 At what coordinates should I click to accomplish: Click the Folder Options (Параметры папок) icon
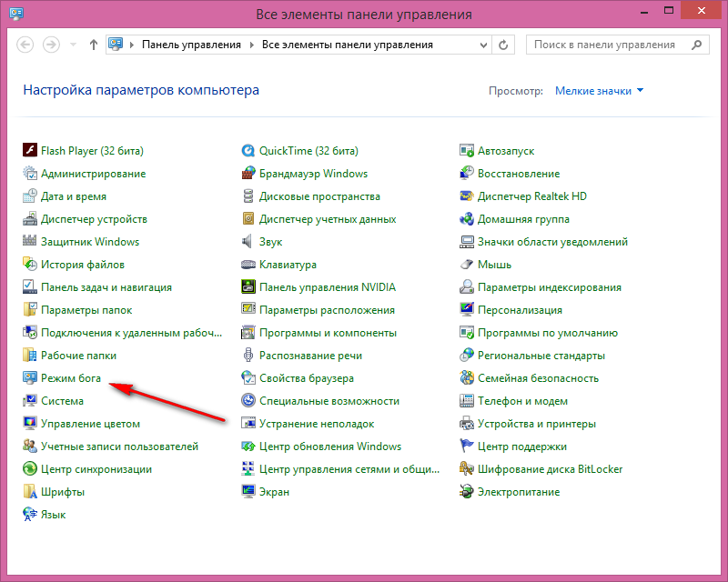(x=30, y=309)
